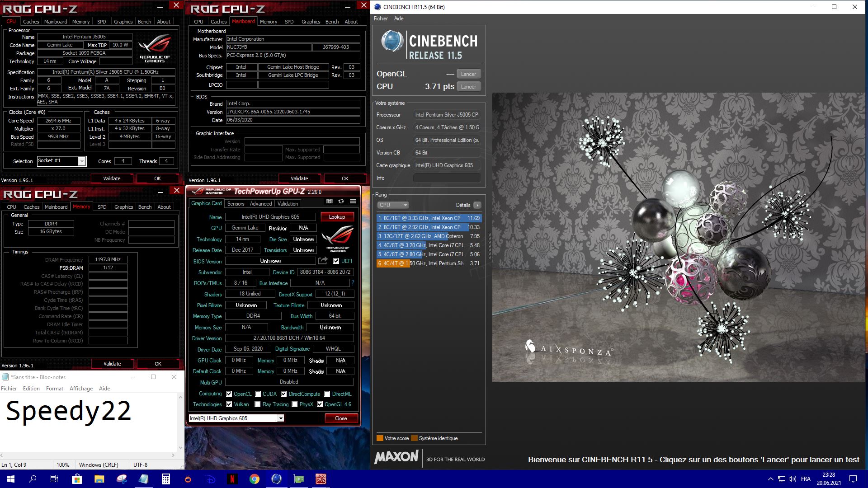The image size is (868, 488).
Task: Click Notepad's vertical scrollbar down arrow
Action: (181, 448)
